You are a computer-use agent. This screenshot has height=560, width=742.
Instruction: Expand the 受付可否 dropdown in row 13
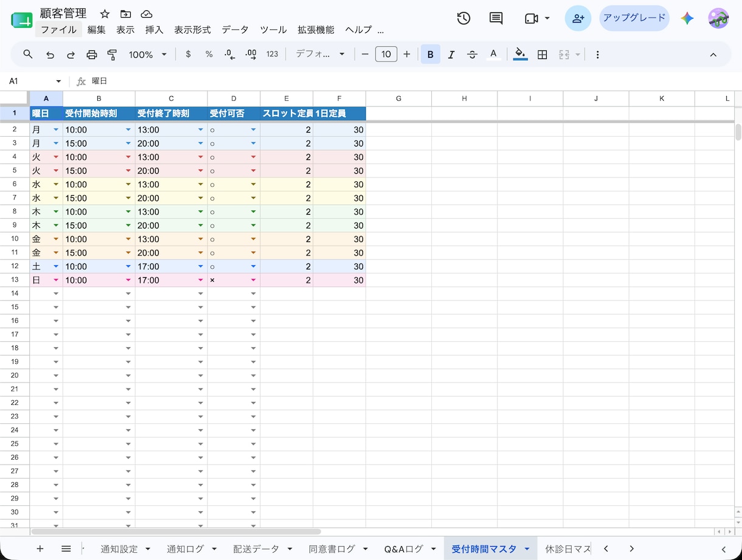coord(254,280)
